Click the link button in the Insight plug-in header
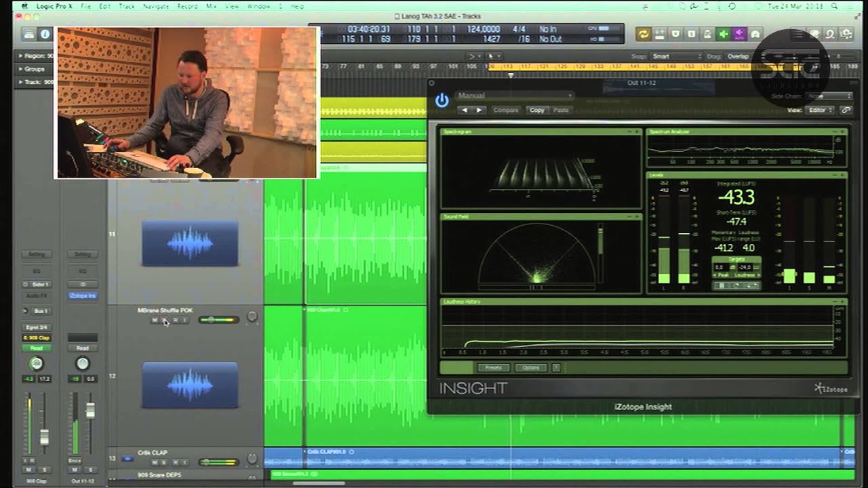 pyautogui.click(x=846, y=110)
